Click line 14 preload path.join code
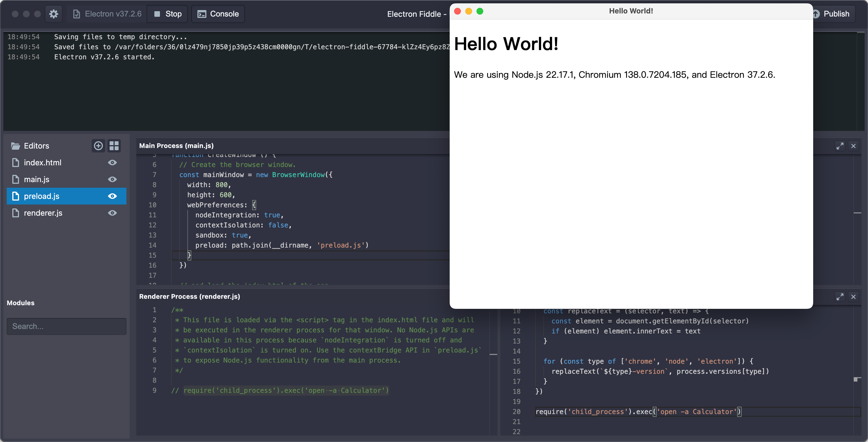The image size is (868, 442). click(282, 245)
